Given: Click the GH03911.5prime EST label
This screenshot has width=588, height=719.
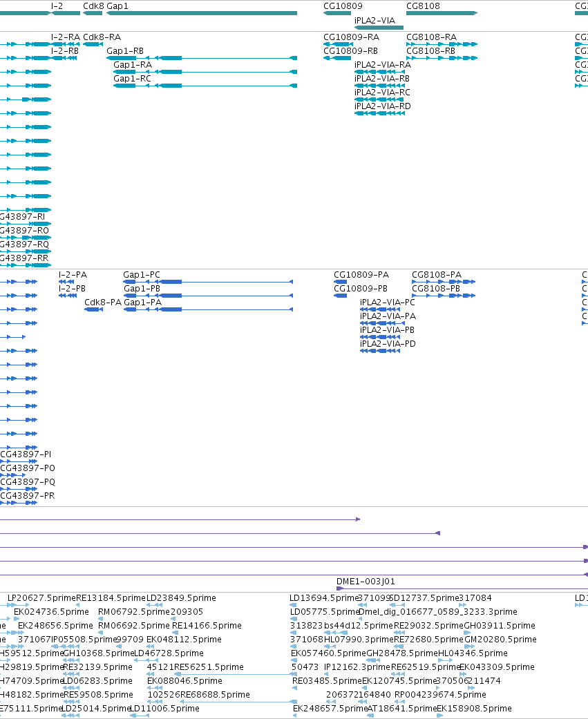Looking at the screenshot, I should pos(500,626).
